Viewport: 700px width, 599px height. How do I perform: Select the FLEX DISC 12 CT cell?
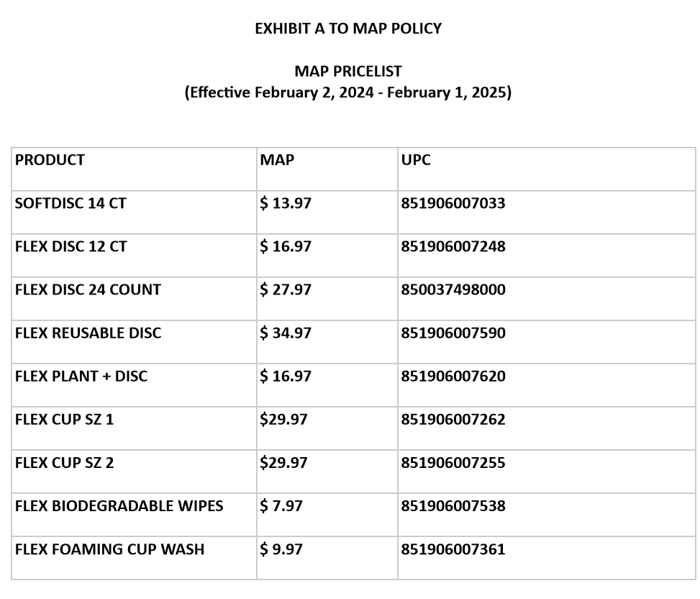[71, 246]
